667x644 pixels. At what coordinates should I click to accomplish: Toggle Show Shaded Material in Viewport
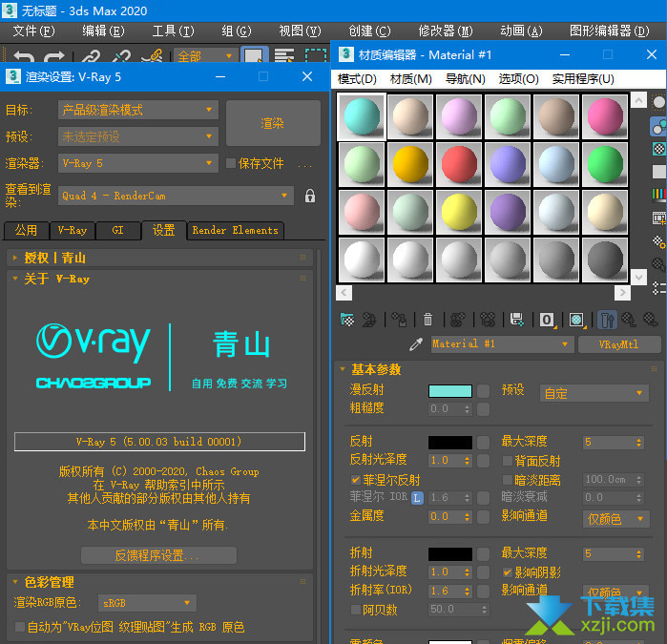click(x=576, y=320)
